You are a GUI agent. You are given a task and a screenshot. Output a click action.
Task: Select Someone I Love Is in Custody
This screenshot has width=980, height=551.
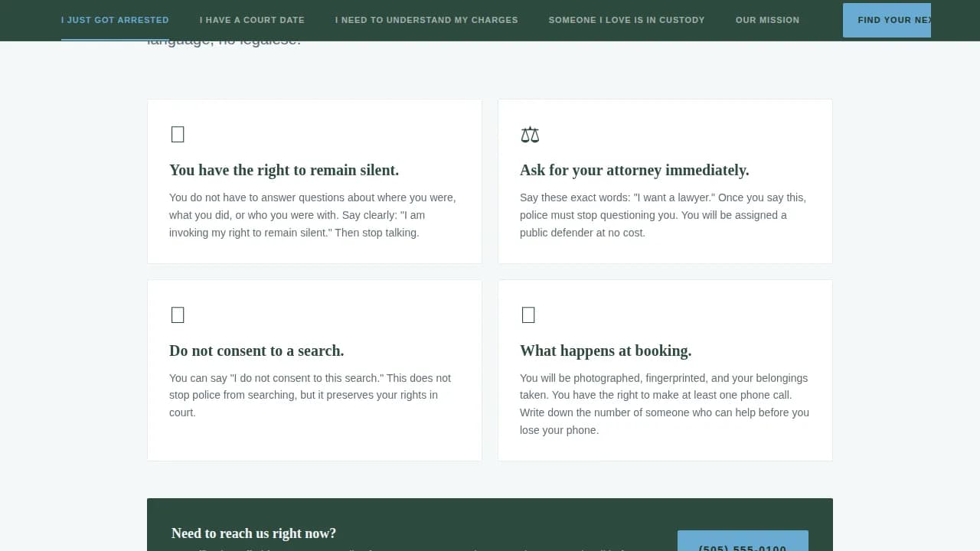coord(626,20)
